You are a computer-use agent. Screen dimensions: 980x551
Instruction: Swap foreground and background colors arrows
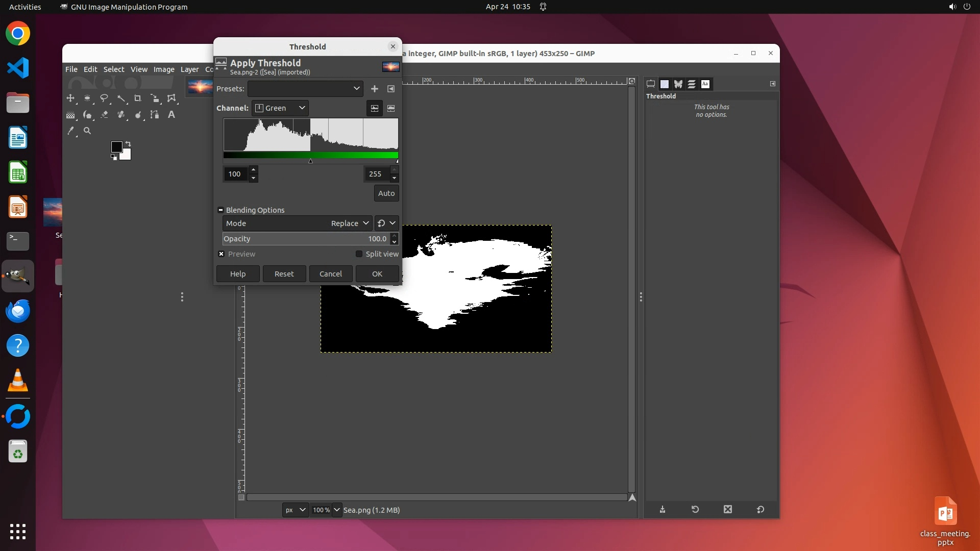(128, 144)
